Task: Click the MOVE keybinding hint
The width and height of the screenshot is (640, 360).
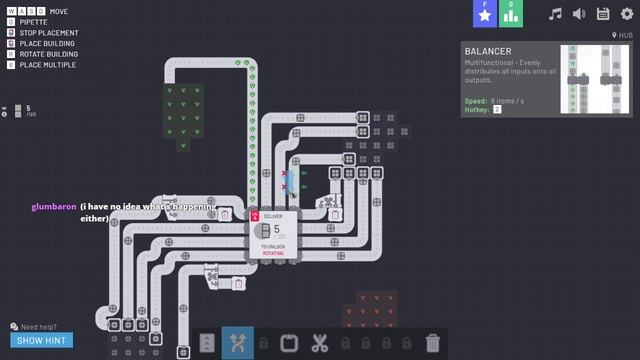Action: [59, 11]
